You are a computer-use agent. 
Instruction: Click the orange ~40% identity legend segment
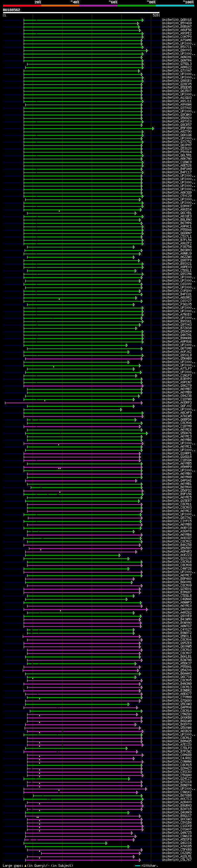60,6
